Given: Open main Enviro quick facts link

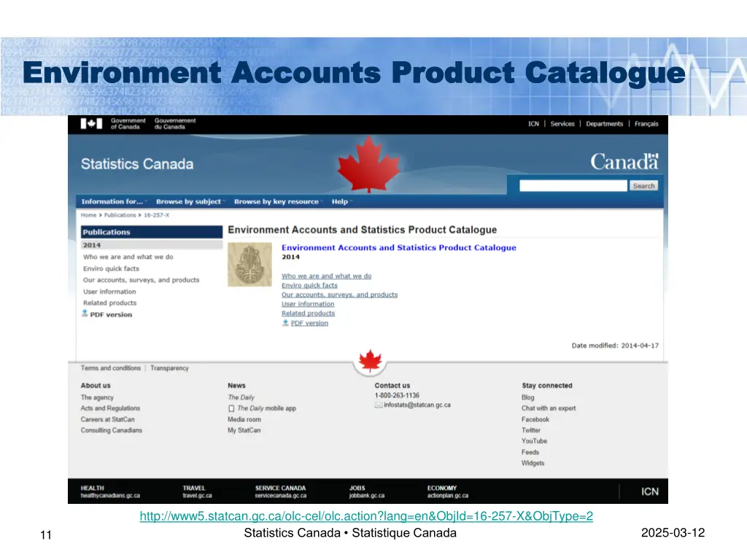Looking at the screenshot, I should (x=309, y=285).
